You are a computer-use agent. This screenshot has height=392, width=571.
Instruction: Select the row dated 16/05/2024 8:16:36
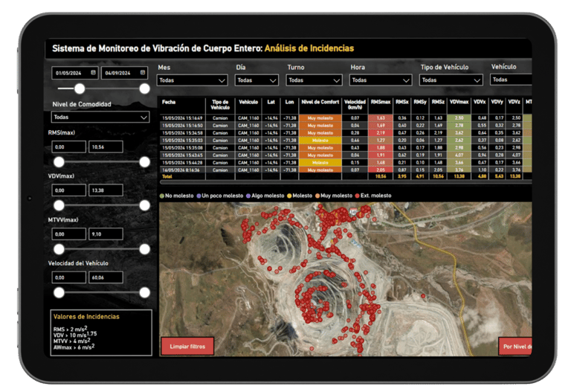(346, 170)
